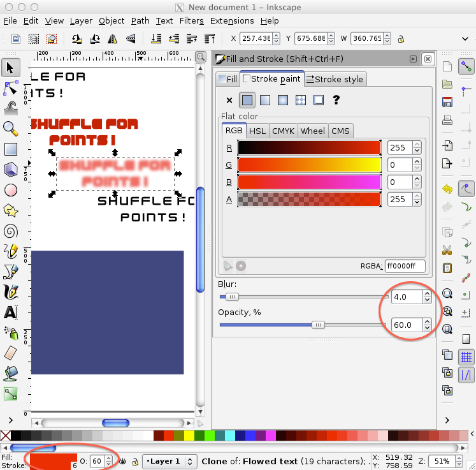Screen dimensions: 476x470
Task: Pick the Text tool
Action: (x=10, y=312)
